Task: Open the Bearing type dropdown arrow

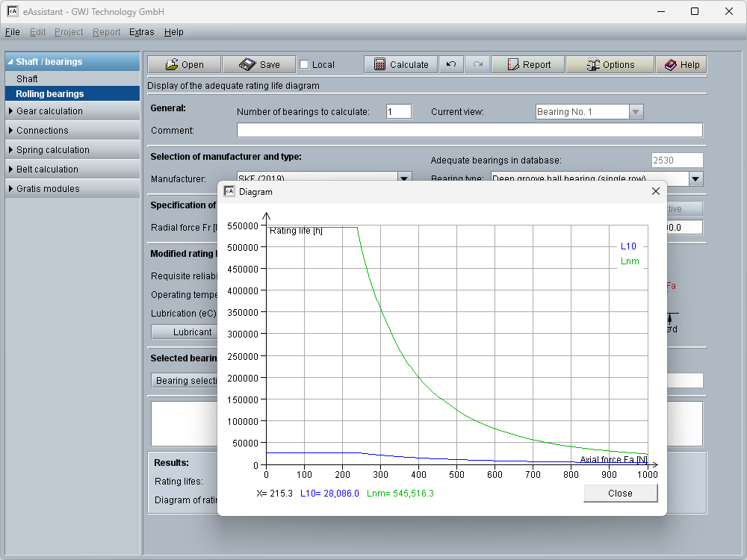Action: click(695, 178)
